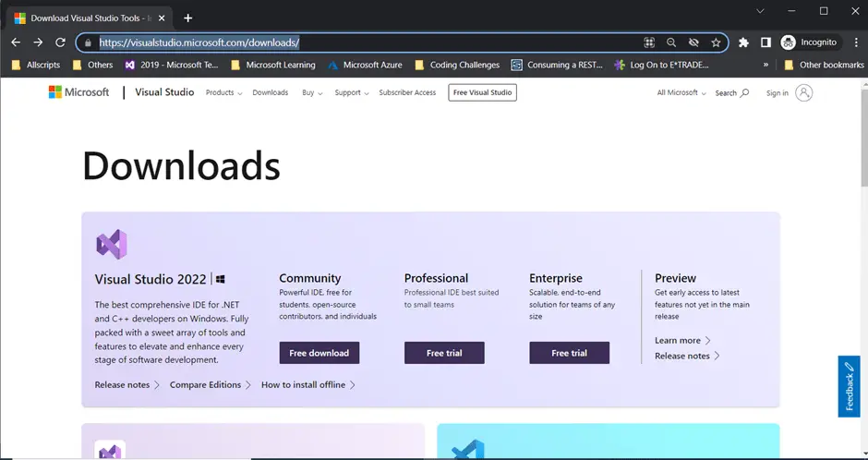Show hidden bookmarks with the double chevron
Viewport: 868px width, 460px height.
[766, 65]
